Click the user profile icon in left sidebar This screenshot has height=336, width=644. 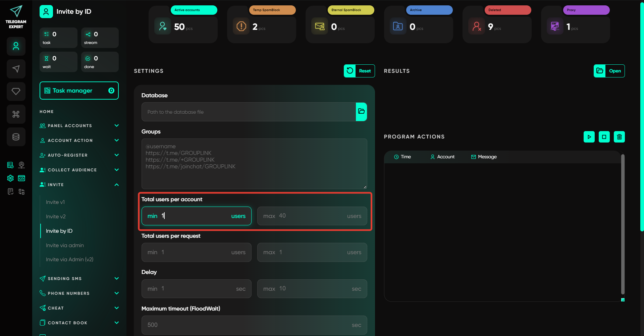[x=16, y=46]
